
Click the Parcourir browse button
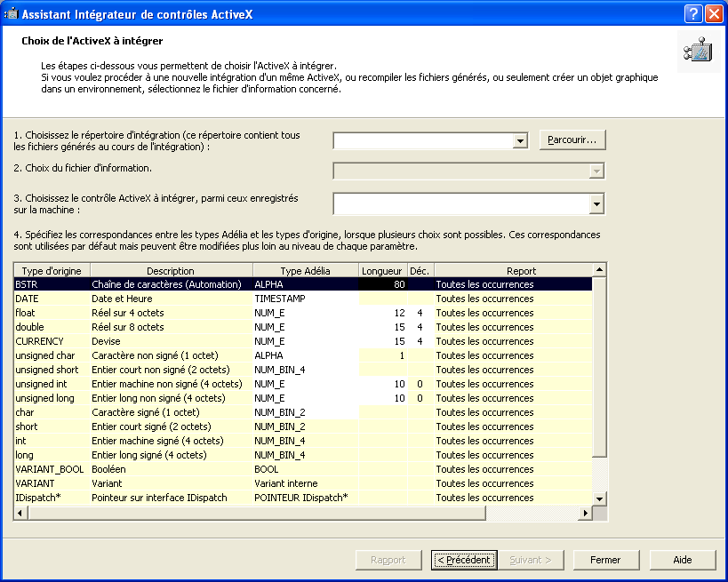(x=572, y=140)
